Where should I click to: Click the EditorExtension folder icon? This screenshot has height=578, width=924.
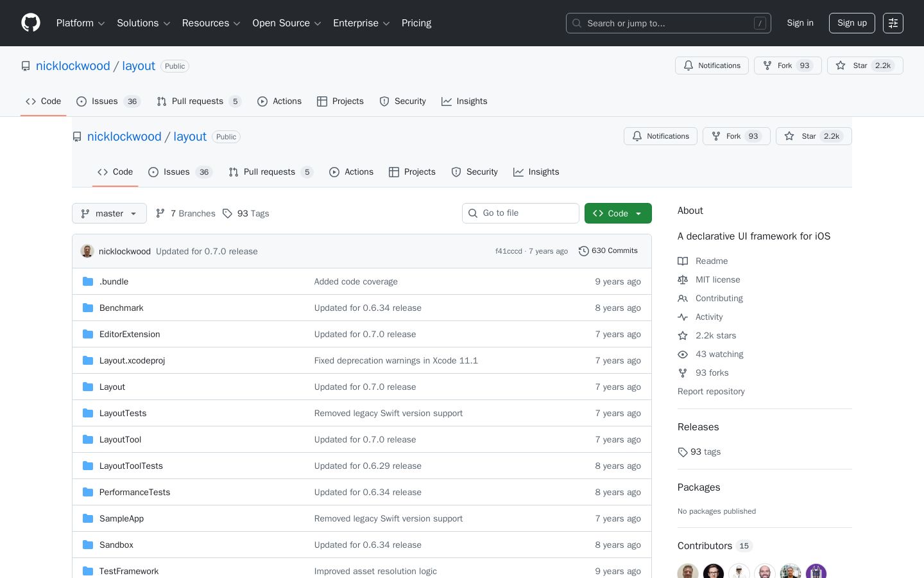pyautogui.click(x=88, y=334)
